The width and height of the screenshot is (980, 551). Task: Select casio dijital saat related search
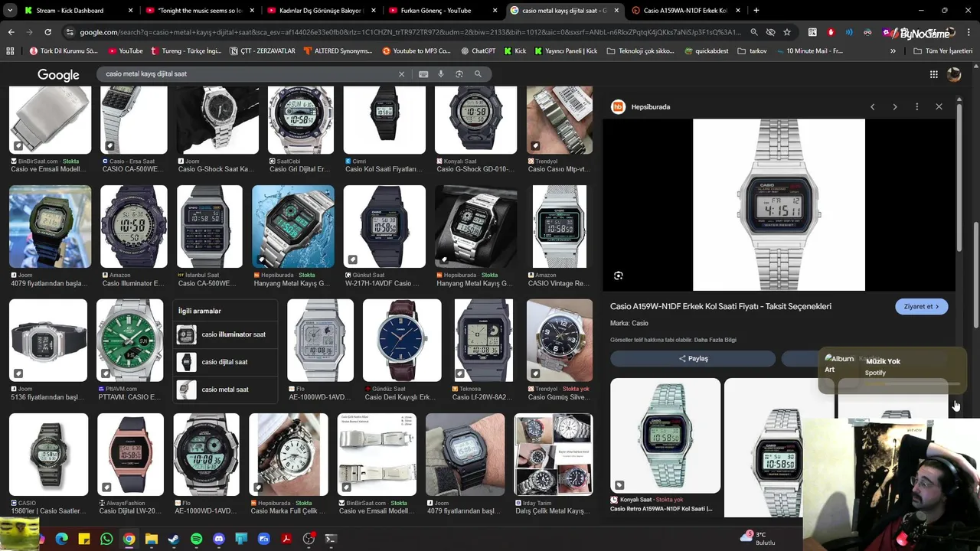click(226, 362)
